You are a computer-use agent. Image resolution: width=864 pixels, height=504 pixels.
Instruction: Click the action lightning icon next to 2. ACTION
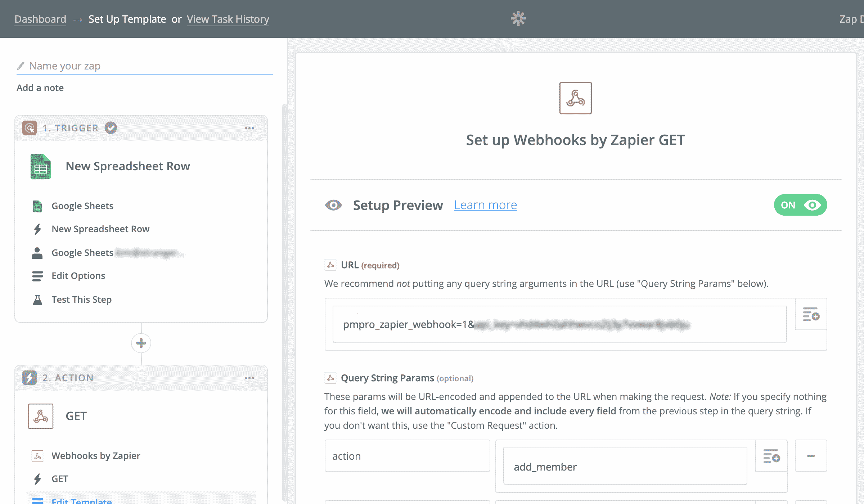[30, 378]
